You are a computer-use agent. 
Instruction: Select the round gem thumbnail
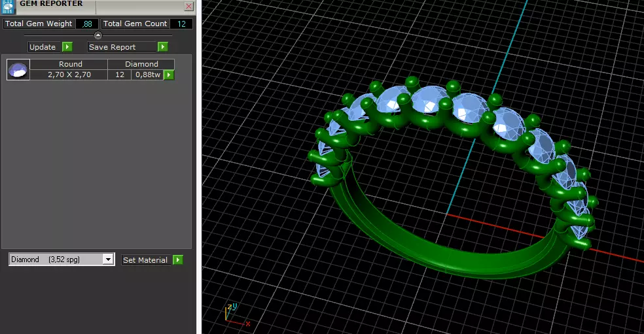[18, 69]
